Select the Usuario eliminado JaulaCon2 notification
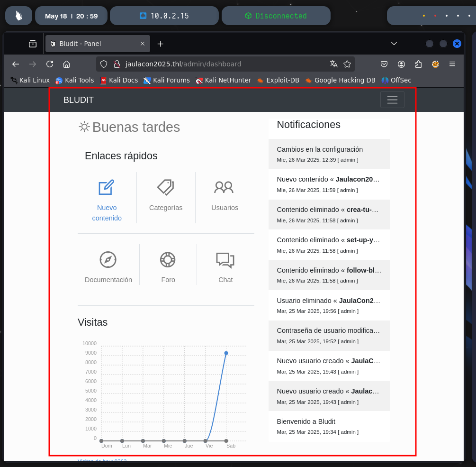Viewport: 476px width, 467px height. tap(329, 305)
